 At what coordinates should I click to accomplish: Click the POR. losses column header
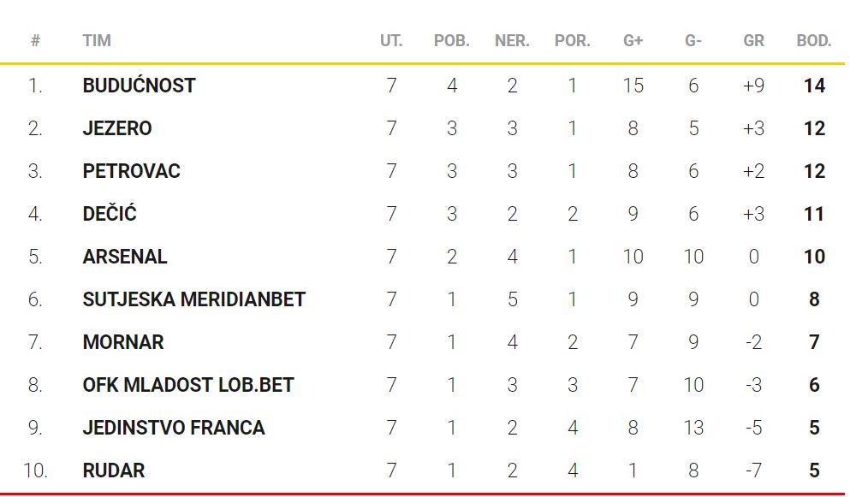[573, 40]
